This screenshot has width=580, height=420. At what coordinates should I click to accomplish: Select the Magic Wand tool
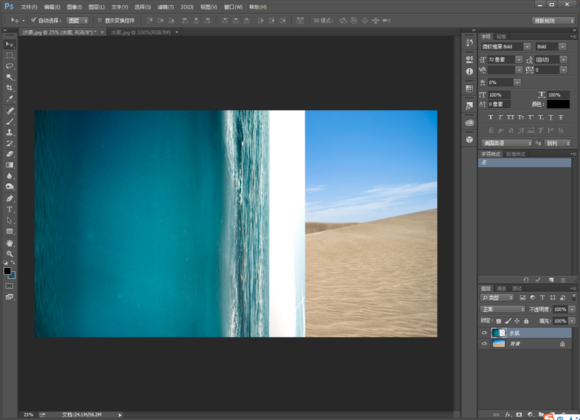[10, 77]
